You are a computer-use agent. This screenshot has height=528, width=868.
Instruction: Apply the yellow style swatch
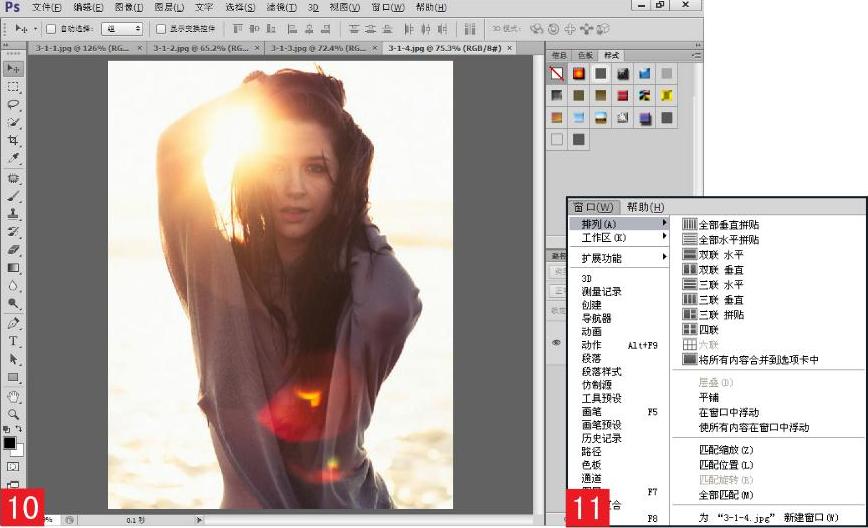666,95
